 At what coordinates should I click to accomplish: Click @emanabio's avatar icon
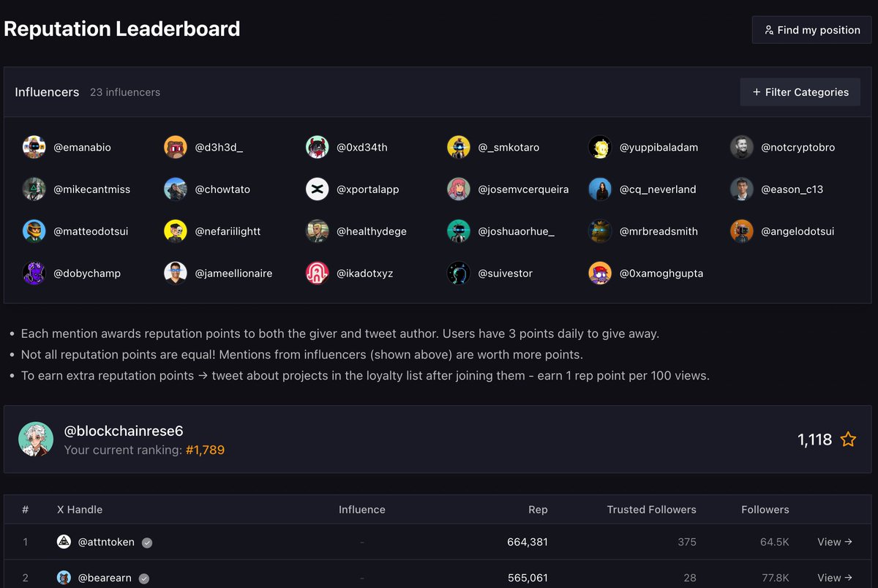point(34,147)
